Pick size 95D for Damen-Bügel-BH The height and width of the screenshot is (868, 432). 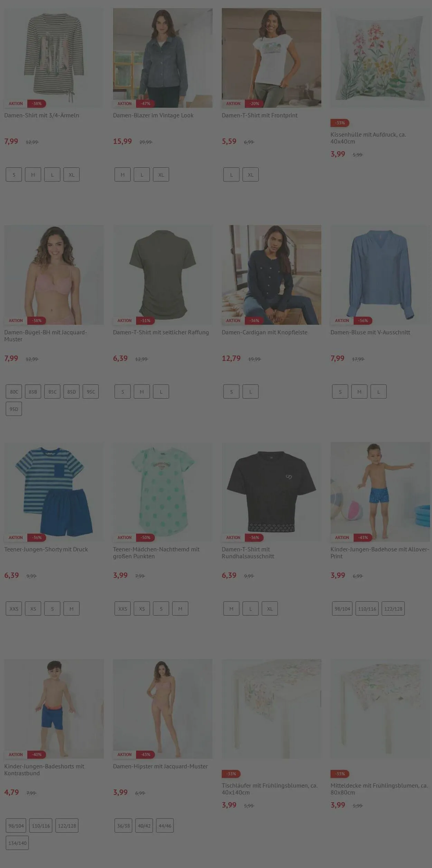coord(14,409)
